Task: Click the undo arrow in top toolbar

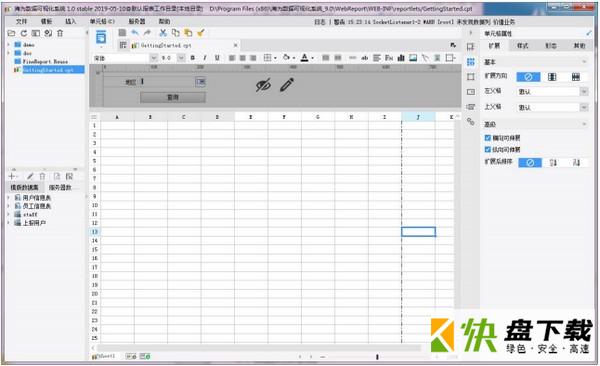Action: point(135,33)
